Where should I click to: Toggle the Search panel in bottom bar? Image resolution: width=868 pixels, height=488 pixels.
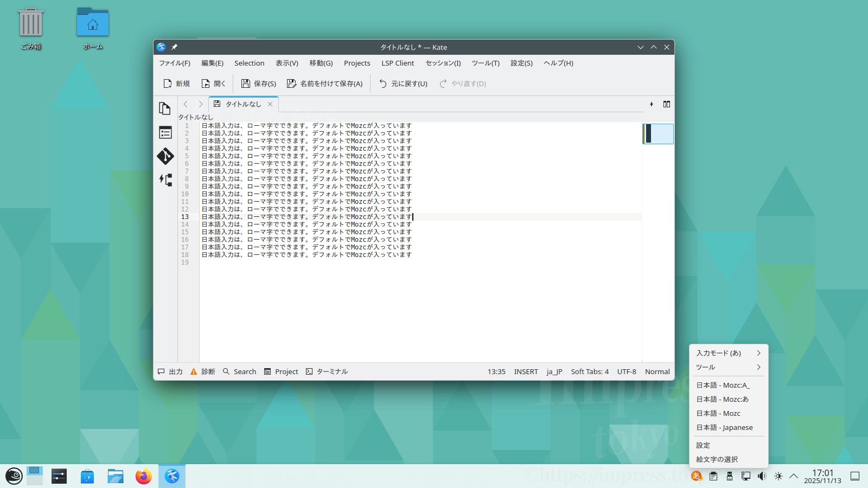[x=240, y=371]
